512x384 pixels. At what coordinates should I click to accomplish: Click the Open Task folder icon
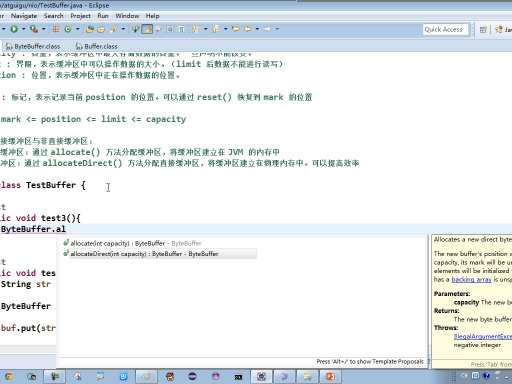coord(101,30)
